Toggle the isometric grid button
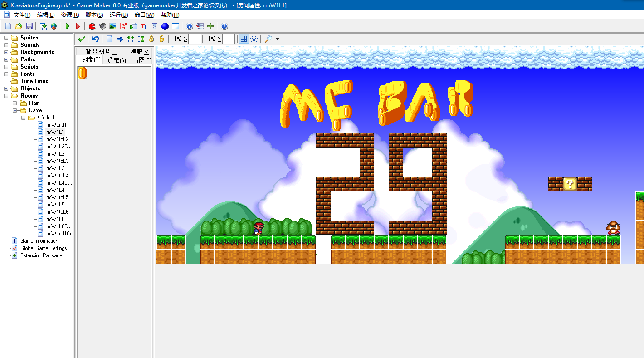Image resolution: width=644 pixels, height=358 pixels. point(254,39)
